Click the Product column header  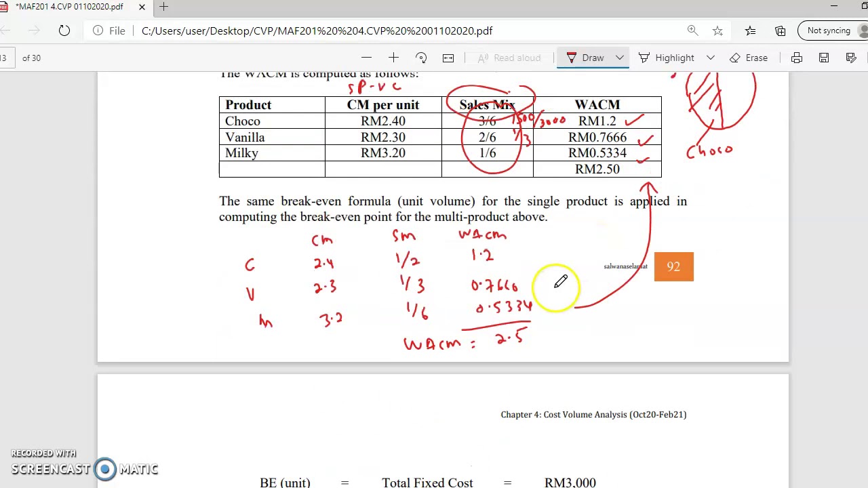pos(272,105)
